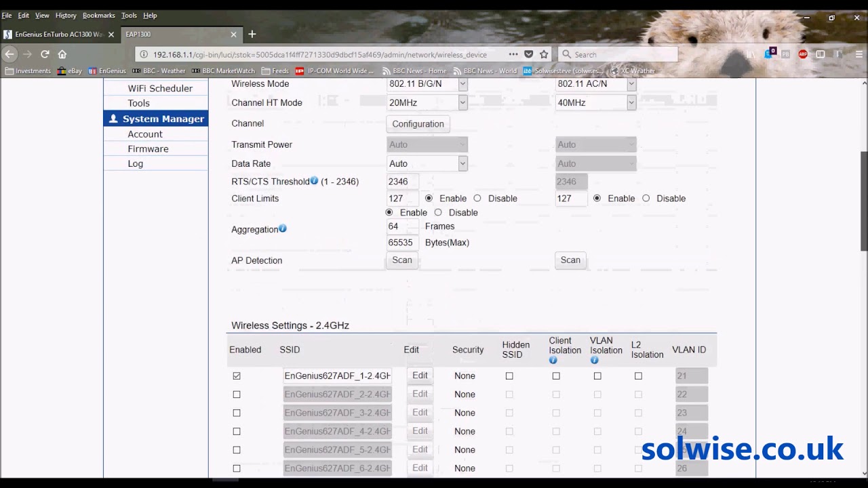Show Aggregation info tooltip
Screen dimensions: 868x488
(x=283, y=228)
